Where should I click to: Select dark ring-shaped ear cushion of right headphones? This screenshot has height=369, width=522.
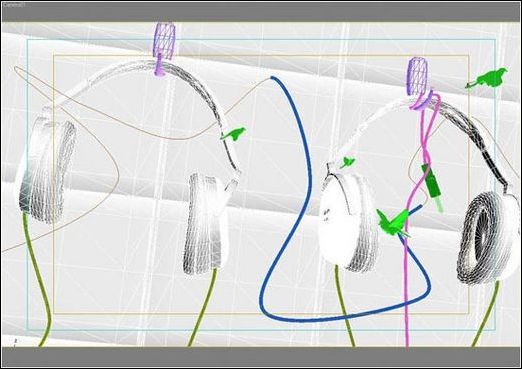[x=480, y=238]
